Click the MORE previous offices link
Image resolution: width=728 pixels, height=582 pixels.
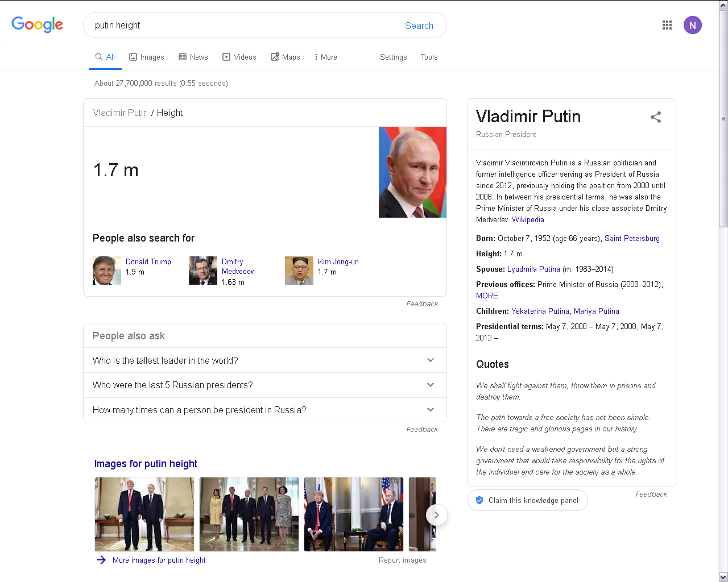(x=487, y=296)
